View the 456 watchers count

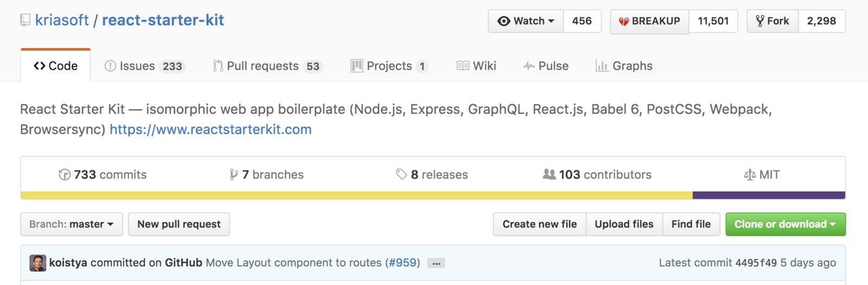[582, 21]
